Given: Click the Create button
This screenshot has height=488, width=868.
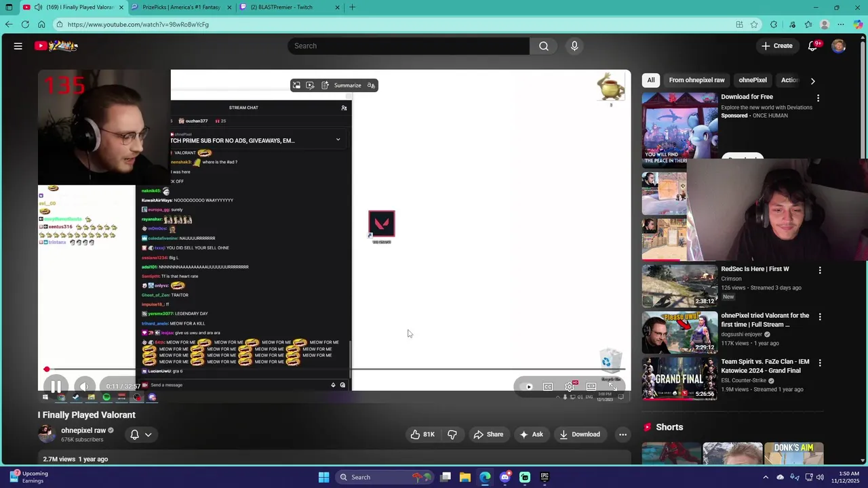Looking at the screenshot, I should tap(776, 46).
